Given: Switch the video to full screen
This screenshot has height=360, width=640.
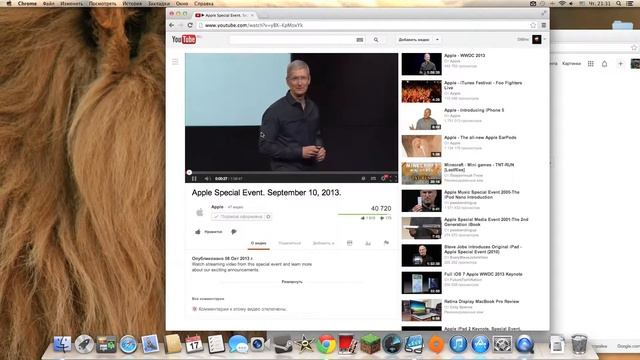Looking at the screenshot, I should pyautogui.click(x=393, y=178).
